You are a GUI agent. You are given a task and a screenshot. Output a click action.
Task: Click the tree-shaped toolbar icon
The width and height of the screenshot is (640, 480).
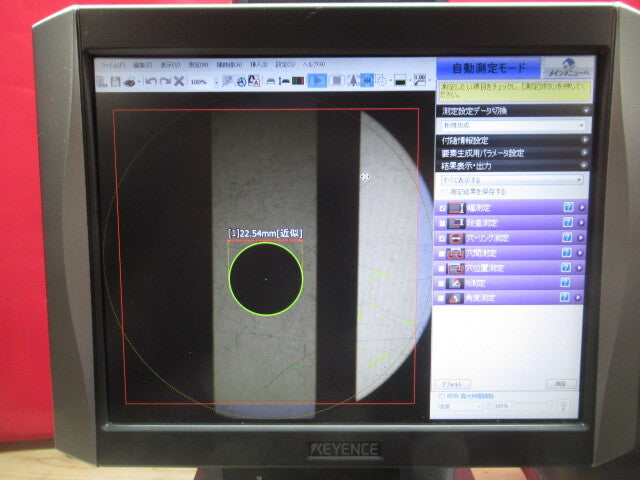(x=353, y=80)
